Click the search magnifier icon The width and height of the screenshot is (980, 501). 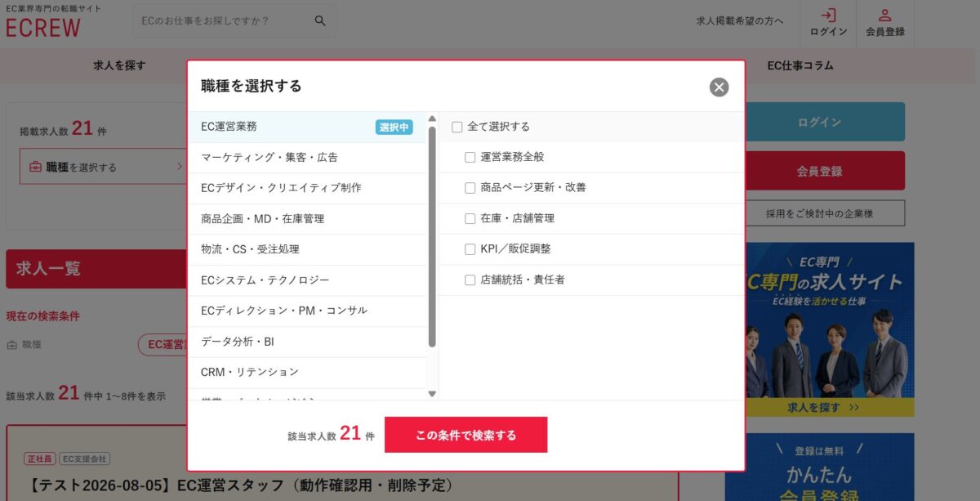[x=320, y=20]
